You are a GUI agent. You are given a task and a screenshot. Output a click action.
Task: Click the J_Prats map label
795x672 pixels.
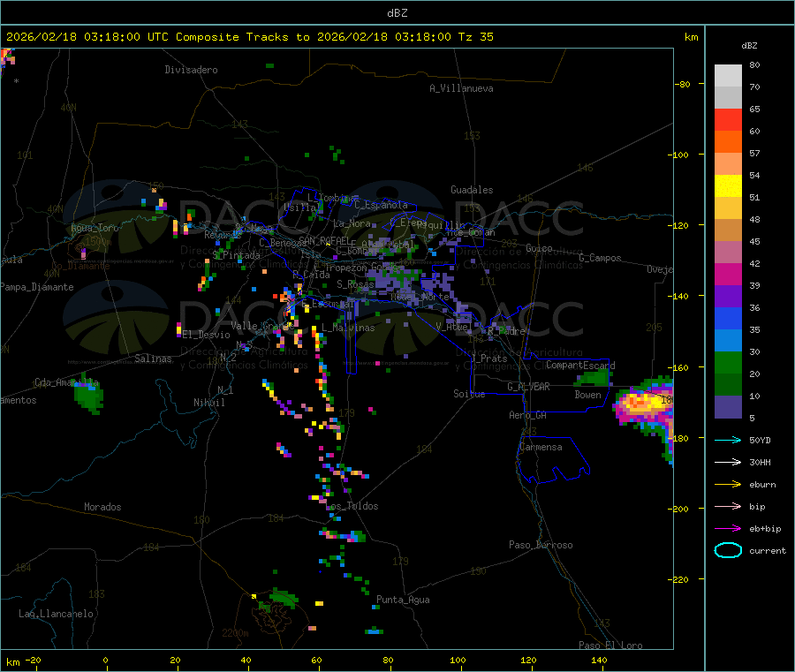(x=488, y=358)
